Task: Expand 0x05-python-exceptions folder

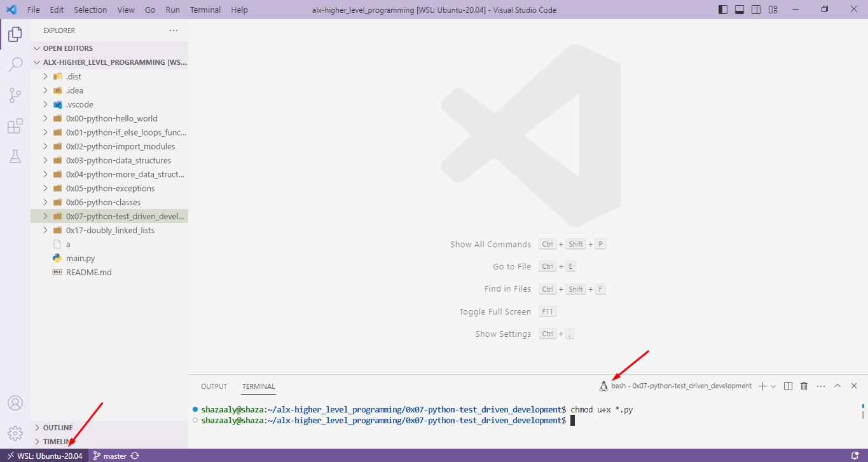Action: click(109, 188)
